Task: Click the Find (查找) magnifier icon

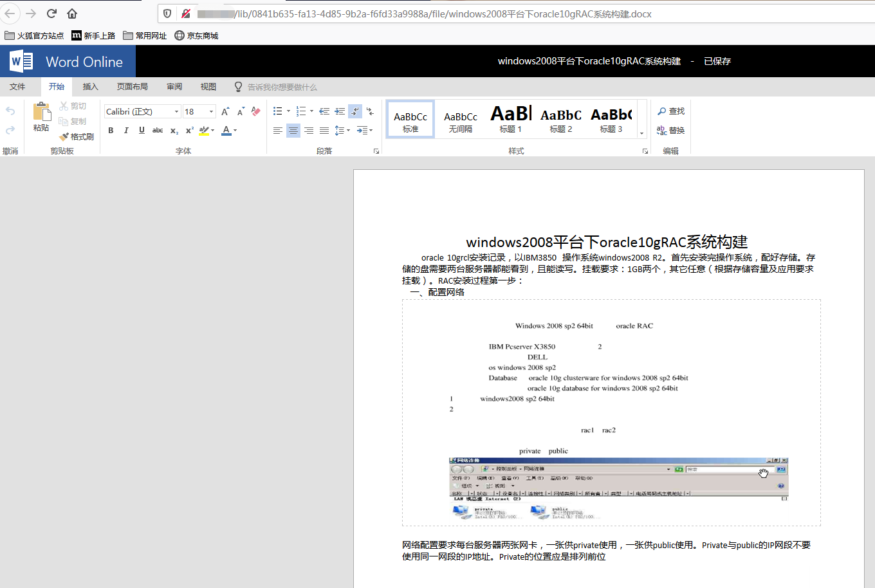Action: click(x=662, y=111)
